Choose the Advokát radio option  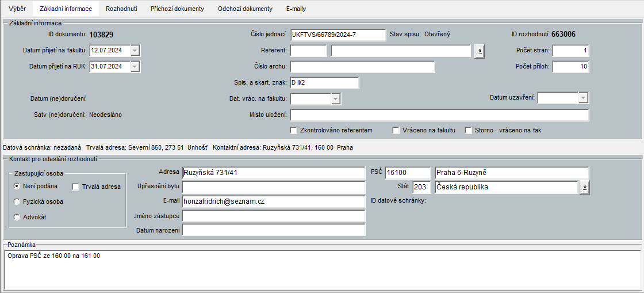point(17,217)
